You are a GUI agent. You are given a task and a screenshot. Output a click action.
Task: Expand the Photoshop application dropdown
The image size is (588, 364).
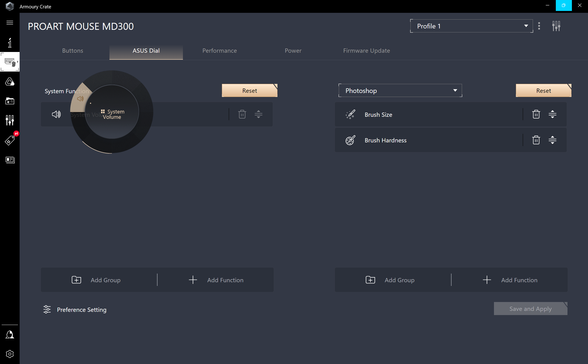(x=400, y=90)
